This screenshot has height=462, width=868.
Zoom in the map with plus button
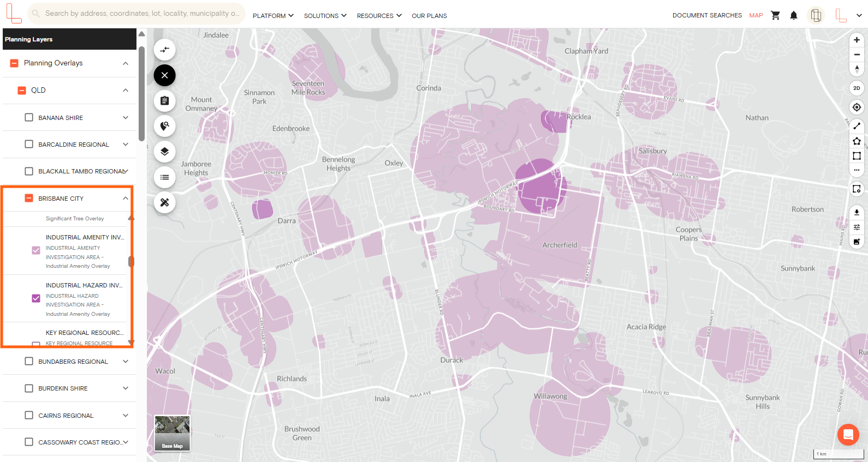[857, 40]
